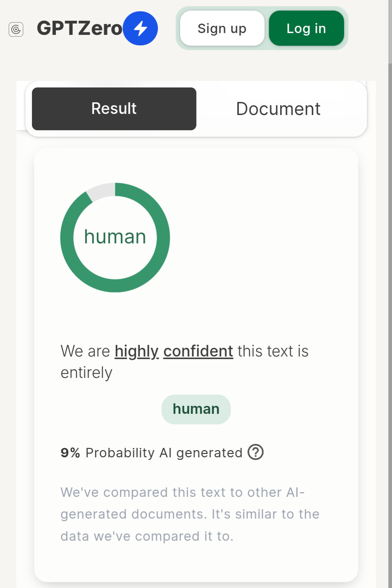The image size is (392, 588).
Task: Click the gray segment of the donut chart
Action: pyautogui.click(x=100, y=191)
